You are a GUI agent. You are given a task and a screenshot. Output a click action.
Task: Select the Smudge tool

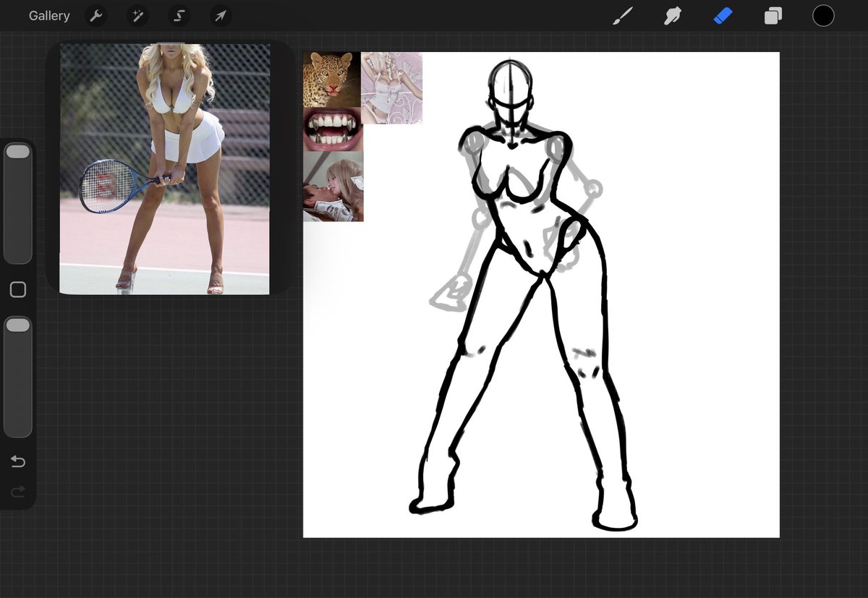click(673, 16)
